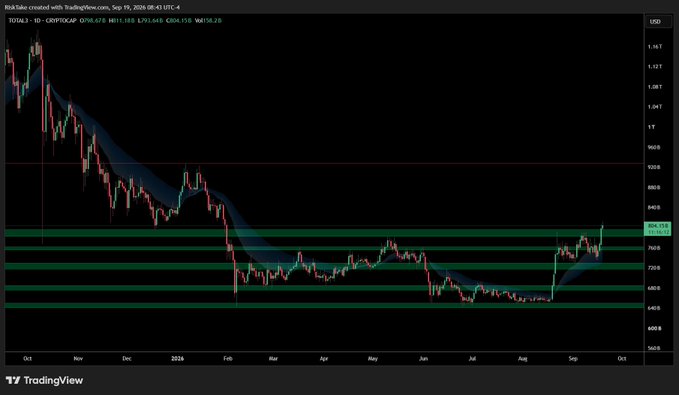This screenshot has height=395, width=679.
Task: Click the 2026 year label on the time axis
Action: (178, 359)
